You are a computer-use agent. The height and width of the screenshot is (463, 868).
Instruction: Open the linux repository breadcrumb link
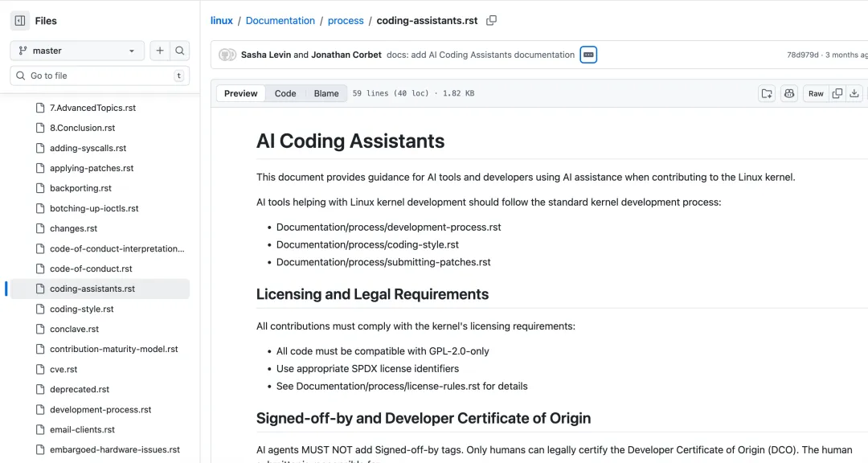(222, 20)
